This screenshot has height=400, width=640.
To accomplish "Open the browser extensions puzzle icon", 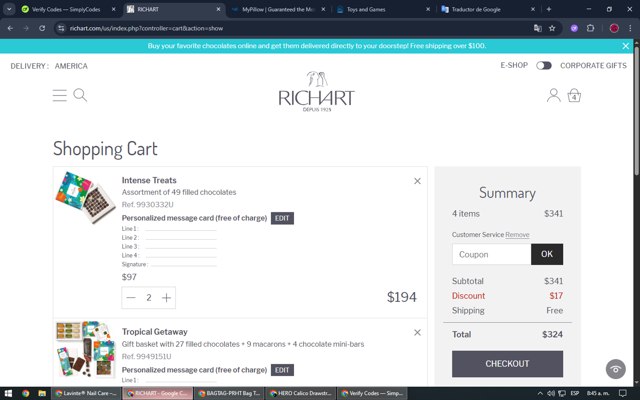I will click(590, 28).
